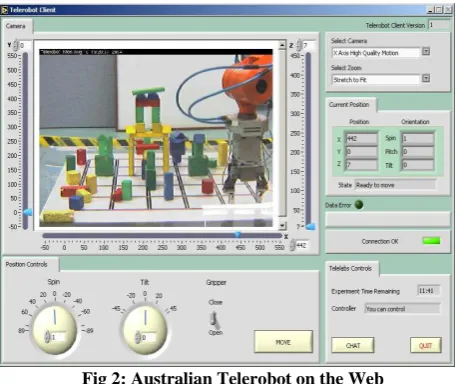
Task: Click the Telerobot Client Version field
Action: coord(439,25)
